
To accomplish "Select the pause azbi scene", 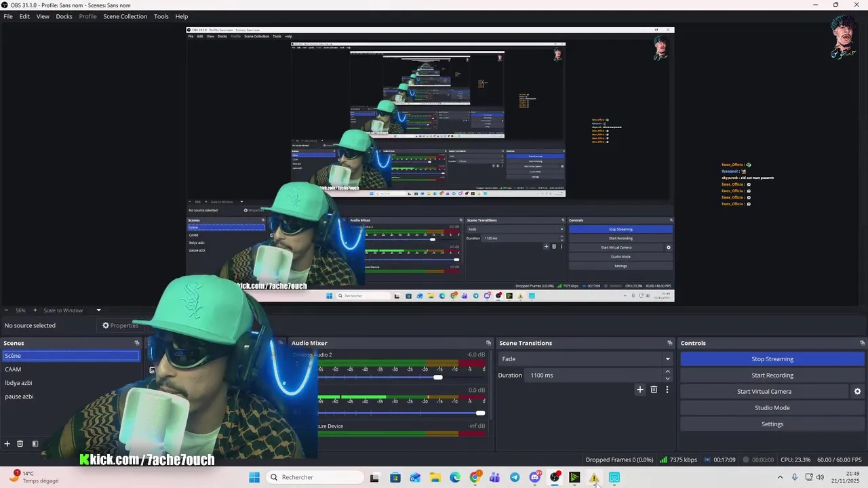I will click(71, 396).
